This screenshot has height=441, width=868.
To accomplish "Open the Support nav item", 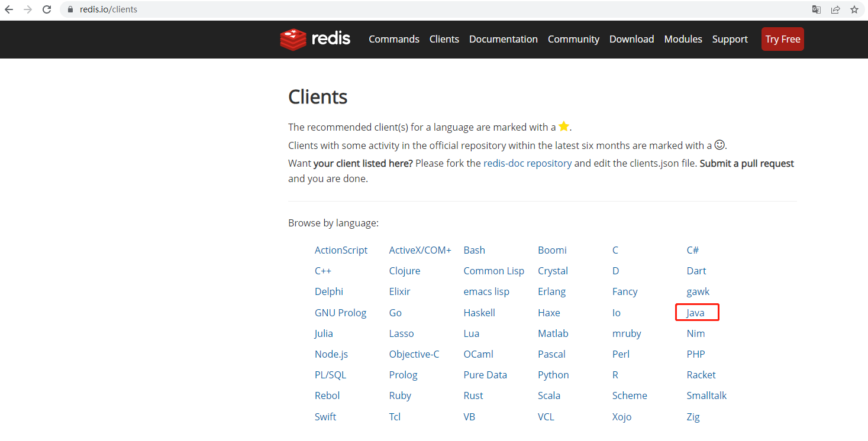I will [x=730, y=39].
